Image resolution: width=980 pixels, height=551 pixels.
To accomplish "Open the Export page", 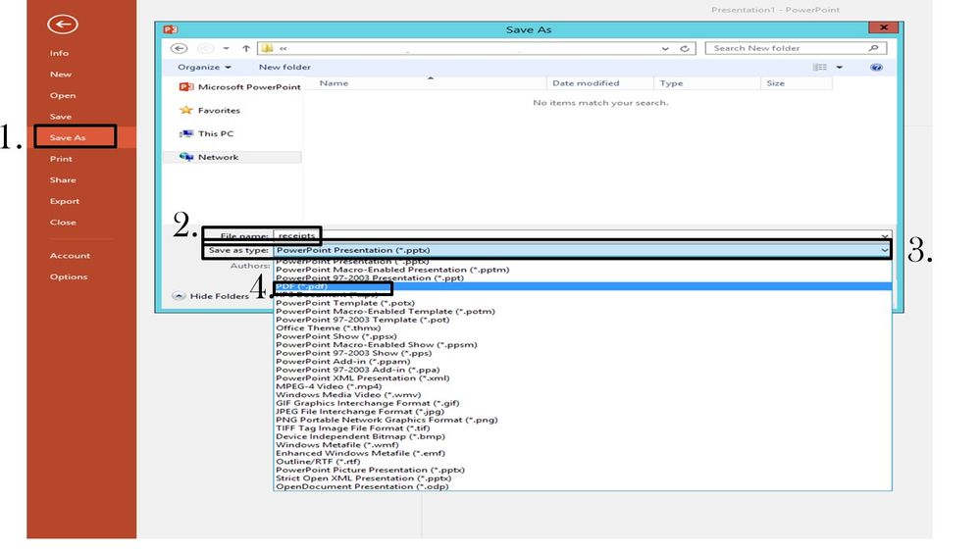I will 65,201.
